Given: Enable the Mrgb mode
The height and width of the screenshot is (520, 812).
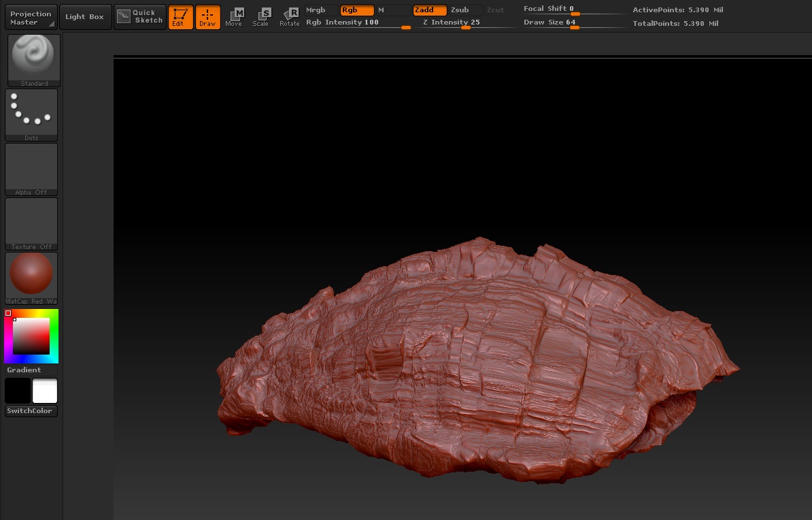Looking at the screenshot, I should pos(317,10).
